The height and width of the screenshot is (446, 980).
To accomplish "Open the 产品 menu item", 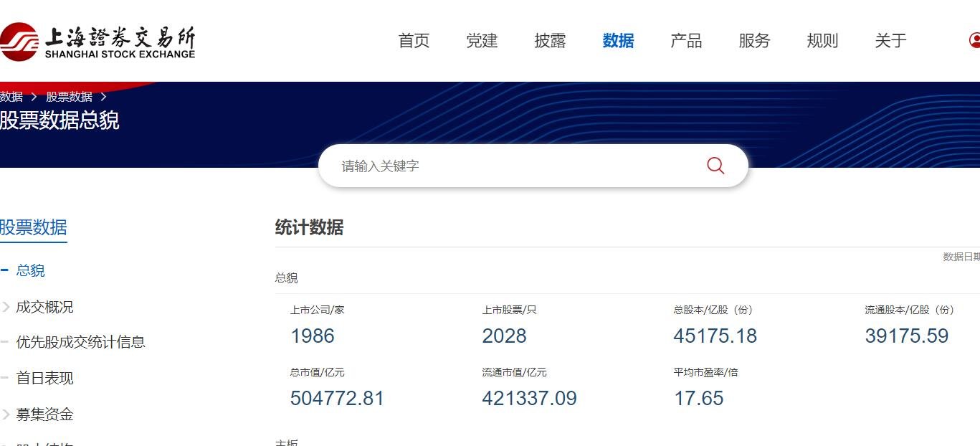I will pos(685,41).
